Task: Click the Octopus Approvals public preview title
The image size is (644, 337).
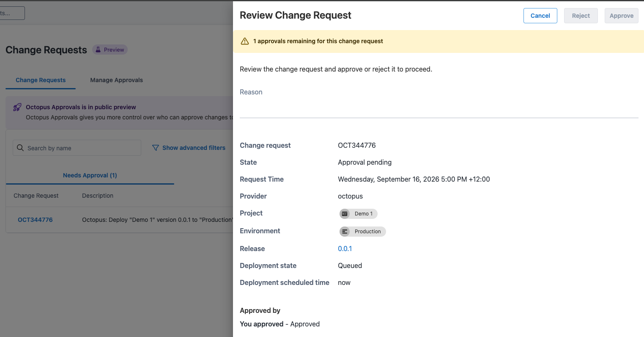Action: (81, 107)
